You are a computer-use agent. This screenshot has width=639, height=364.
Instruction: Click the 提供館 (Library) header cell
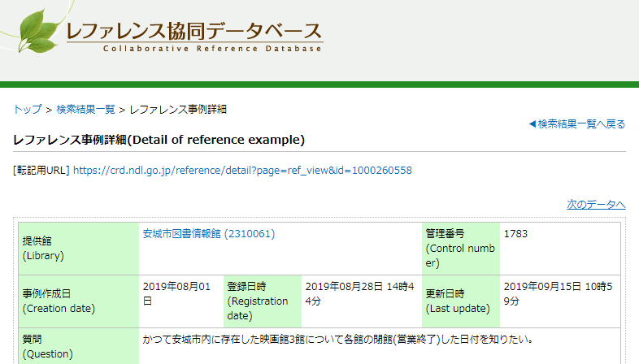tap(79, 249)
